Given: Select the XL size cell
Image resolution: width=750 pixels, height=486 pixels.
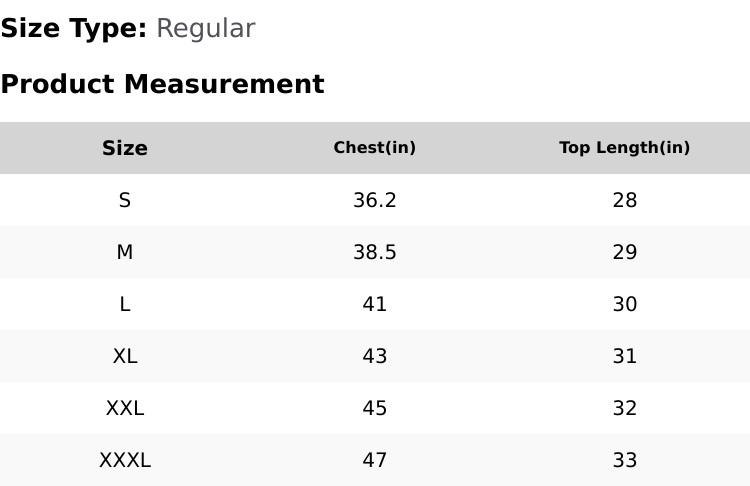Looking at the screenshot, I should pos(125,356).
